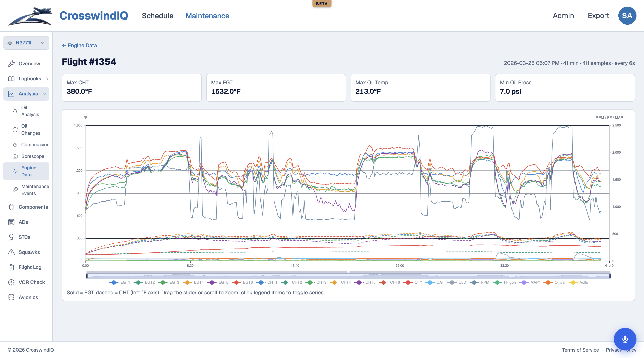Click the Max CHT summary card
The width and height of the screenshot is (644, 358).
[x=131, y=88]
